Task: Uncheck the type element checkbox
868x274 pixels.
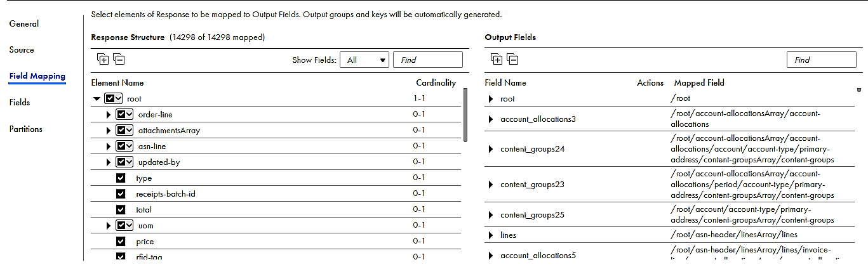Action: tap(121, 178)
